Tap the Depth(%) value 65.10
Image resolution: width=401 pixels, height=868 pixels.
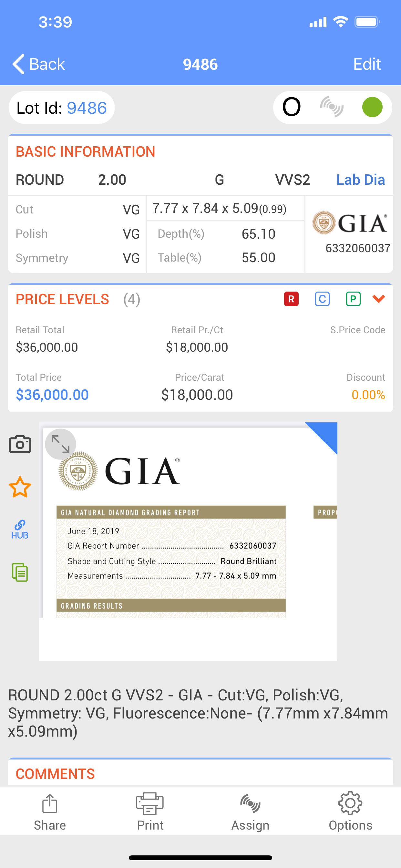coord(259,234)
